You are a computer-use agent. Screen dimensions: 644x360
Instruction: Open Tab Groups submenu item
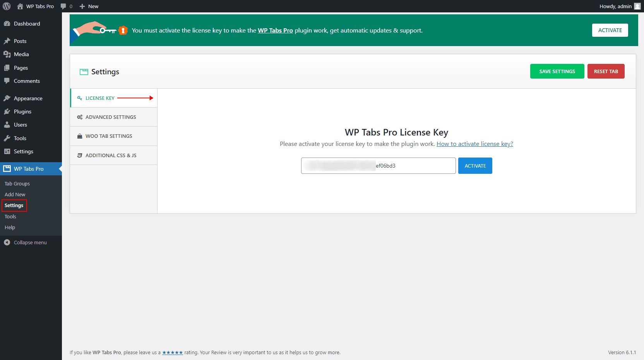(17, 183)
